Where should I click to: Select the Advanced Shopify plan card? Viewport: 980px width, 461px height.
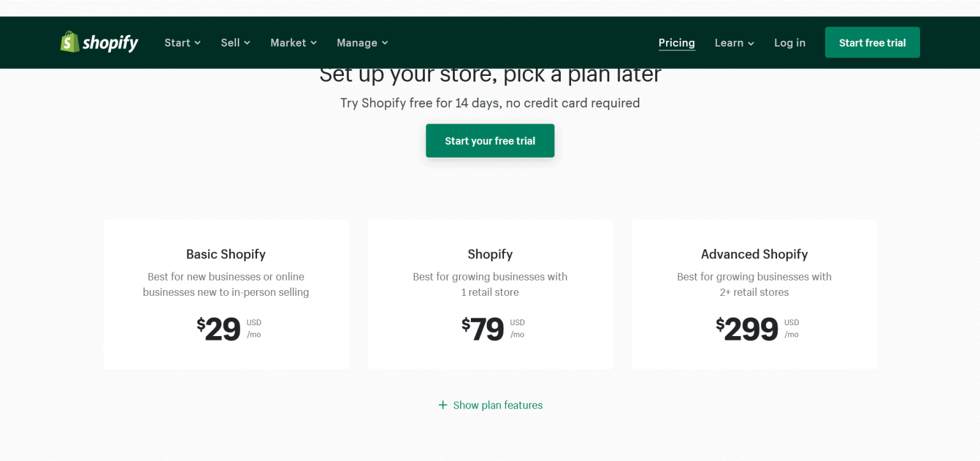754,293
